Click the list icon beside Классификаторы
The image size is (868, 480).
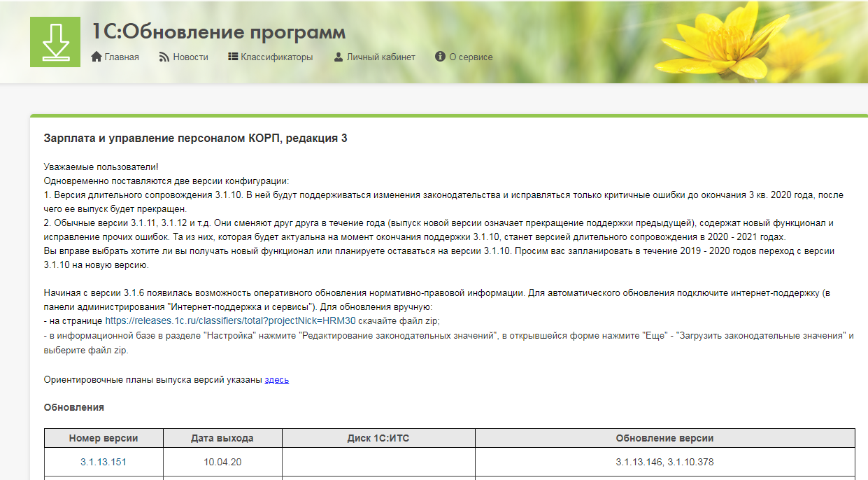(x=233, y=57)
